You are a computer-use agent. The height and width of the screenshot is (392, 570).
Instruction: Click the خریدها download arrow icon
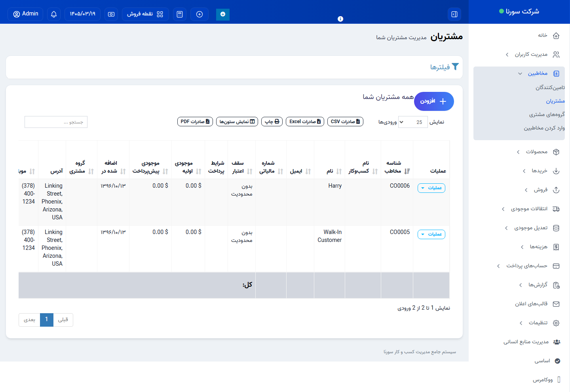coord(556,171)
